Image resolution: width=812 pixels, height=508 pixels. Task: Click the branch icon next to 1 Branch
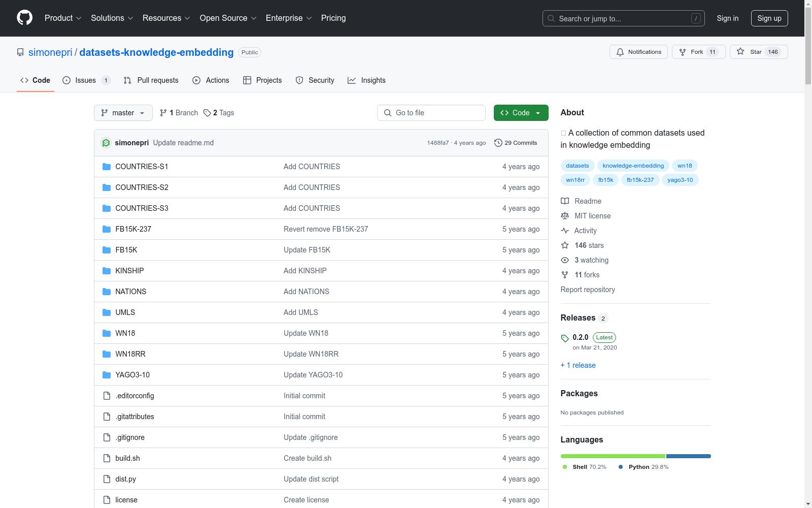click(163, 113)
